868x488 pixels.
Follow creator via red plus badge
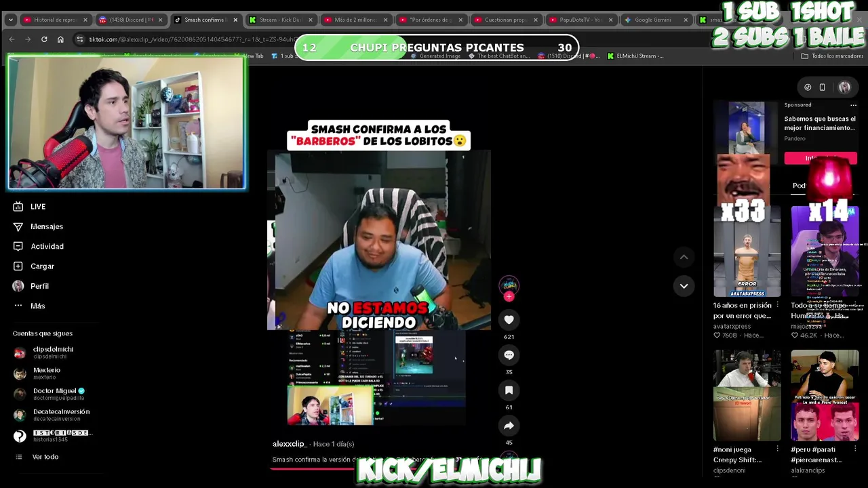[x=509, y=296]
